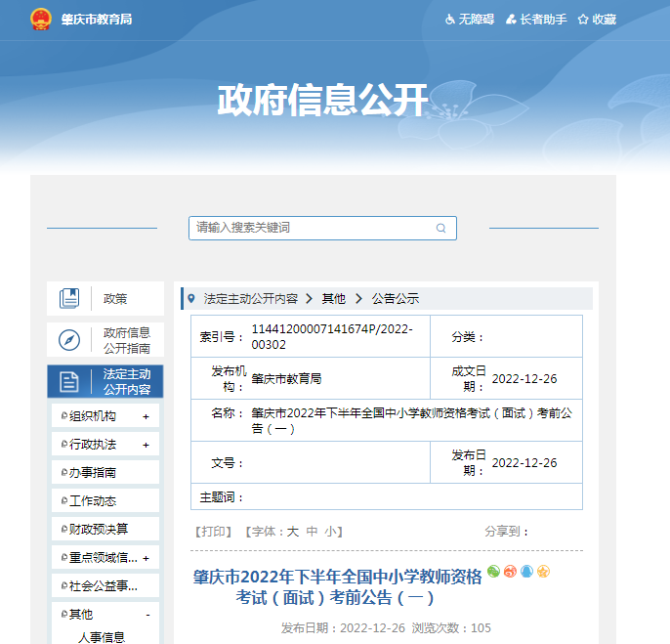Share via the blue QQ icon
Screen dimensions: 670x644
pyautogui.click(x=526, y=572)
